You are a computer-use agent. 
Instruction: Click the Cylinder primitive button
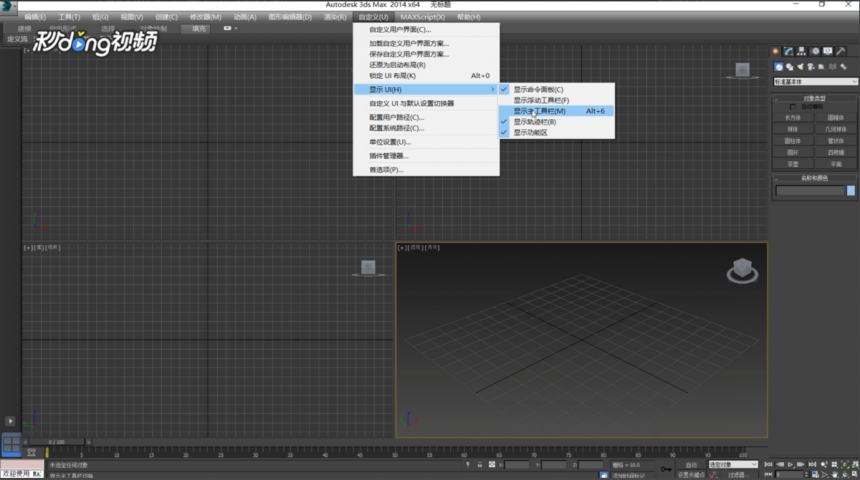point(793,140)
